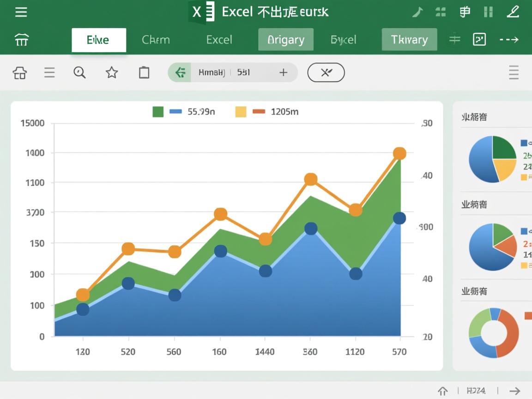Click the home icon in toolbar
Screen dimensions: 532x399
20,73
